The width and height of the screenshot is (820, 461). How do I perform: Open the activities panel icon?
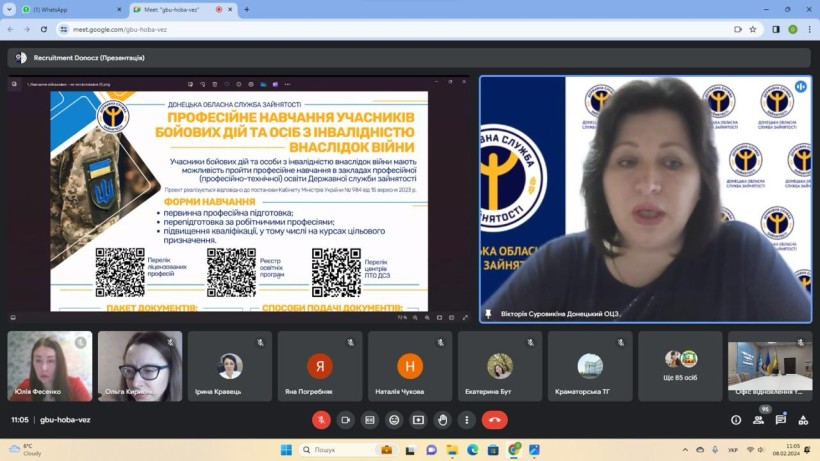tap(803, 420)
